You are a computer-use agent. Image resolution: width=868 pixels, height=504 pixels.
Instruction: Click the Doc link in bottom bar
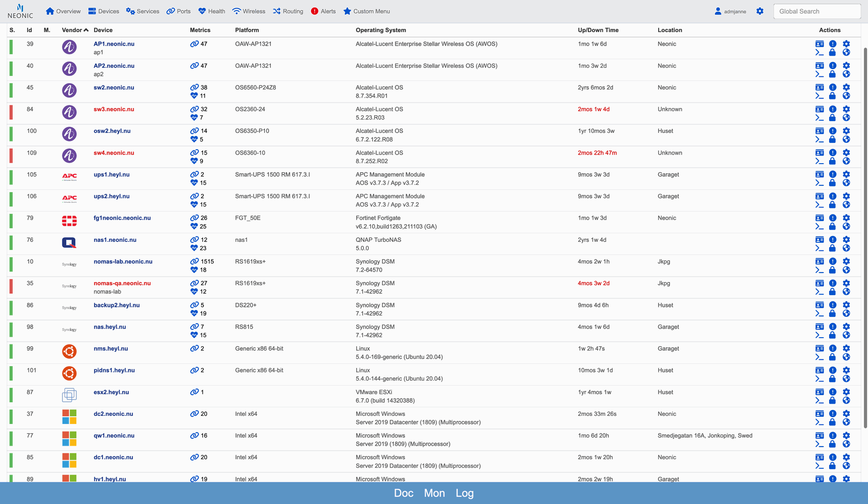[404, 493]
